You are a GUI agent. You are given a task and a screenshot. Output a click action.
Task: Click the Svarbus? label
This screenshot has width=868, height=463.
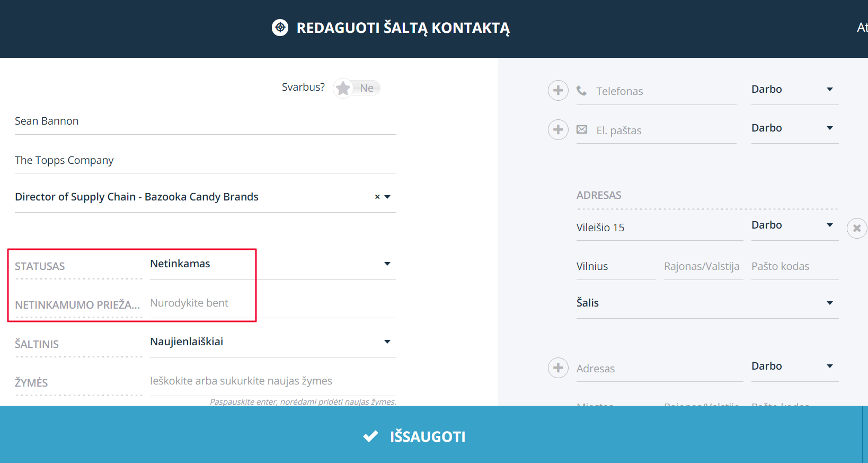(303, 87)
